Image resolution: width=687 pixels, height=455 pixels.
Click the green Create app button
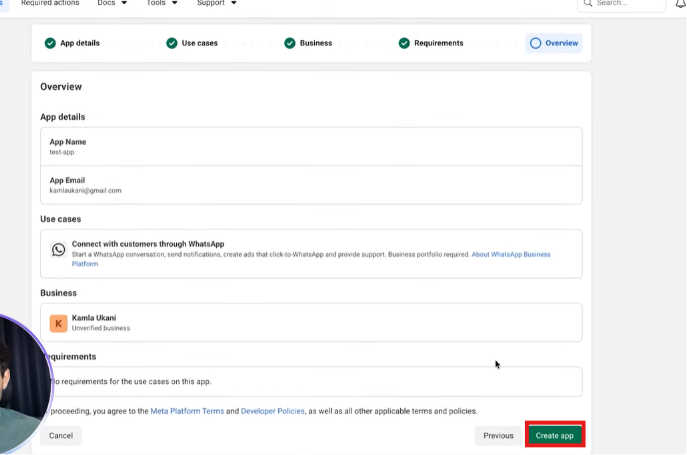pyautogui.click(x=555, y=435)
